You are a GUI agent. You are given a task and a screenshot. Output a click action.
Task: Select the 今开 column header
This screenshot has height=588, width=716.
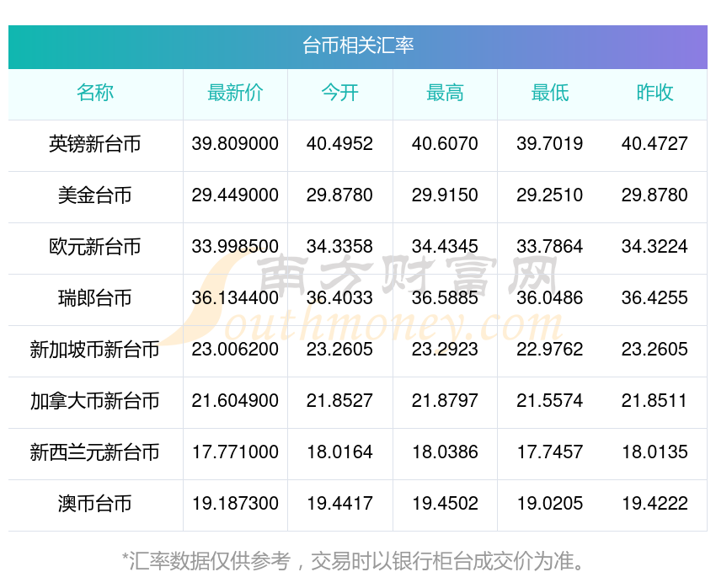tap(339, 93)
